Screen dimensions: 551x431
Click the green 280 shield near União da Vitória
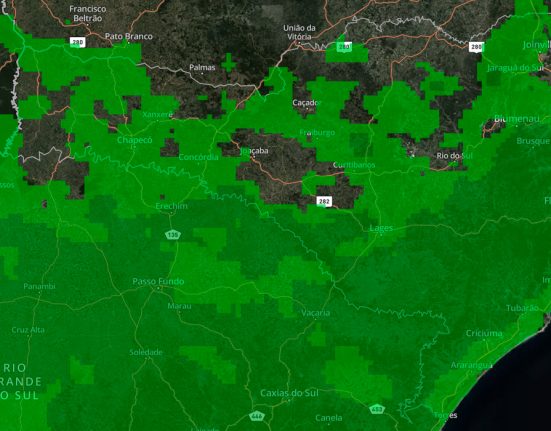[344, 47]
